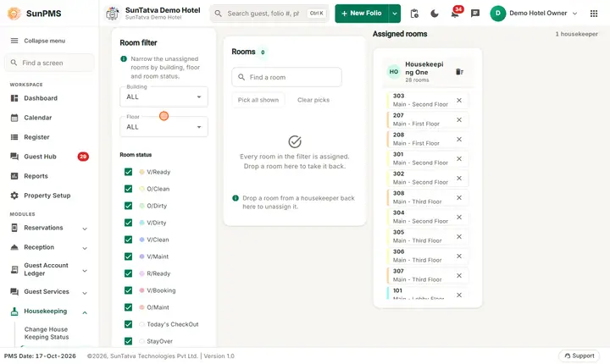Image resolution: width=610 pixels, height=364 pixels.
Task: Click the Demo Hotel Owner avatar
Action: pos(497,14)
